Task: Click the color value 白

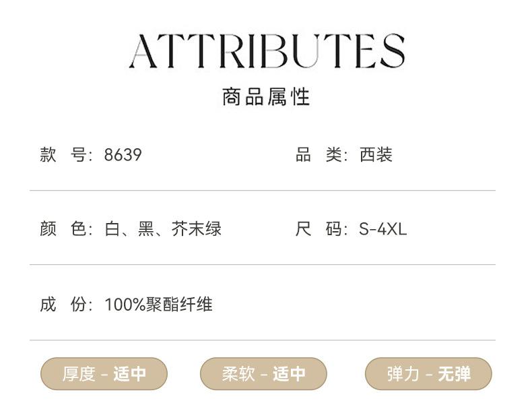Action: (x=112, y=229)
